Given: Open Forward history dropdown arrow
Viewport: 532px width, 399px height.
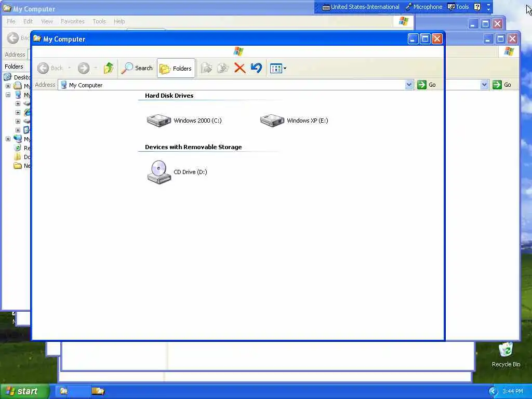Looking at the screenshot, I should coord(96,68).
